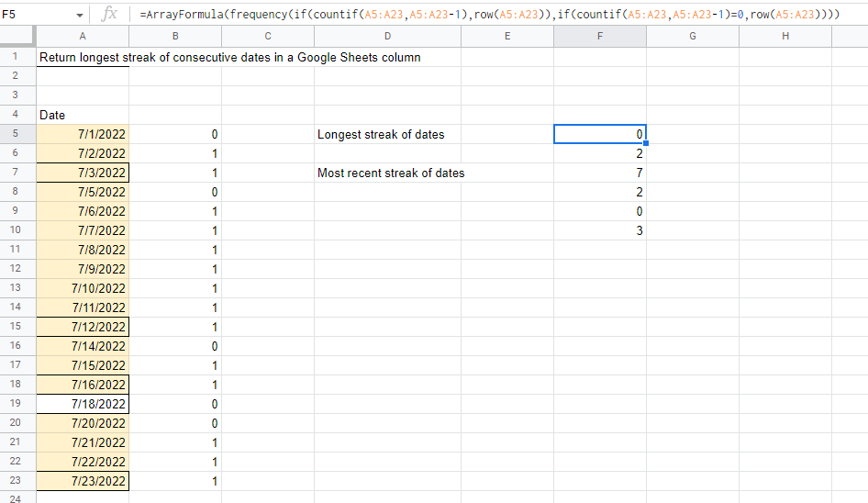
Task: Select cell with date 7/21/2022
Action: point(83,442)
